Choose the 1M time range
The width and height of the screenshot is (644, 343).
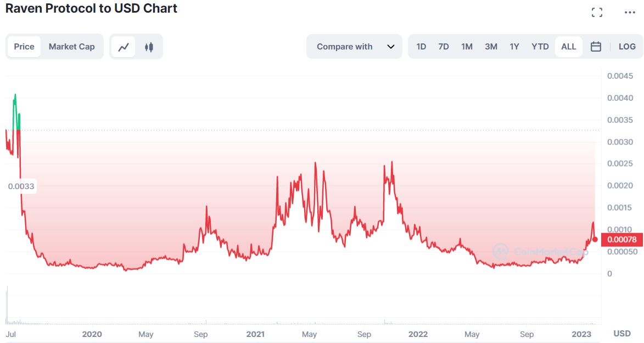[467, 47]
